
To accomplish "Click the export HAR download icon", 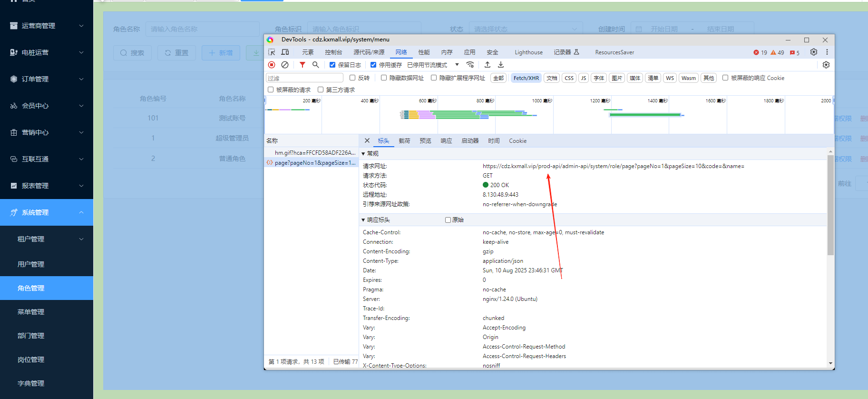I will pyautogui.click(x=501, y=65).
